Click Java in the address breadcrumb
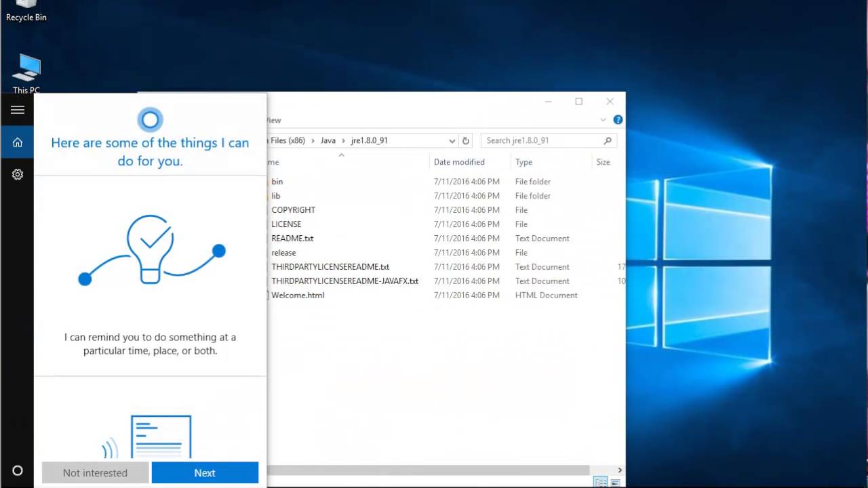Screen dimensions: 868x488 point(328,140)
